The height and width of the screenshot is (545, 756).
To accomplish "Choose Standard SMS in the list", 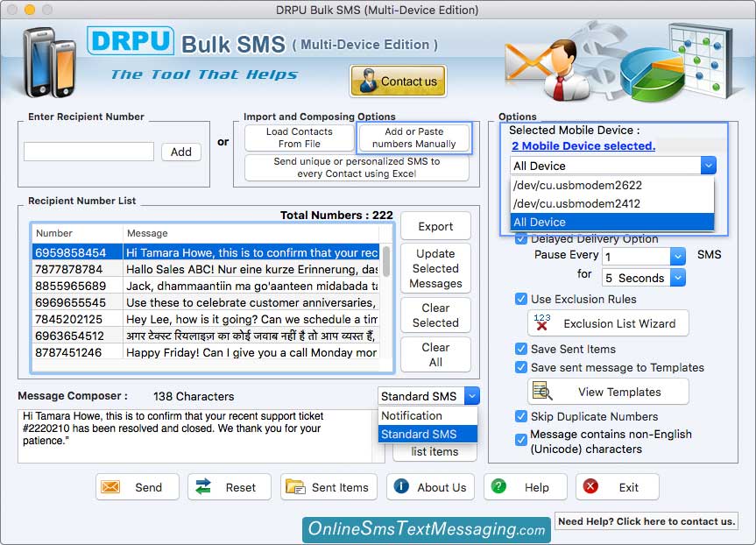I will tap(427, 434).
